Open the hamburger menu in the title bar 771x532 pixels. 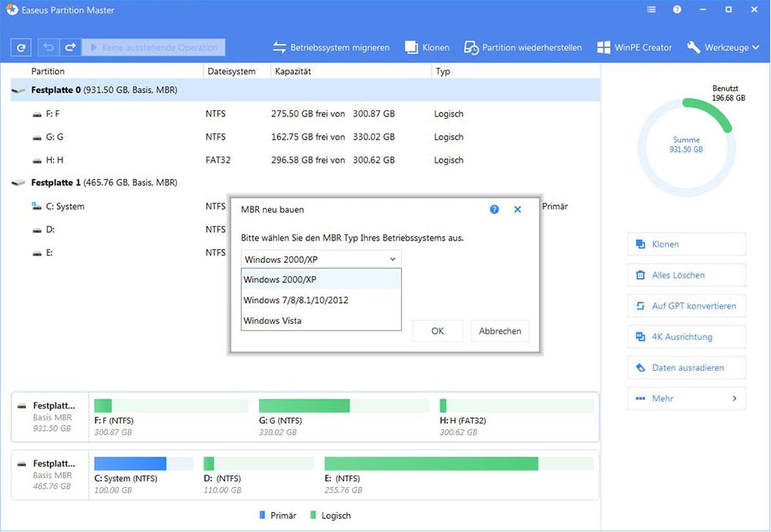651,9
